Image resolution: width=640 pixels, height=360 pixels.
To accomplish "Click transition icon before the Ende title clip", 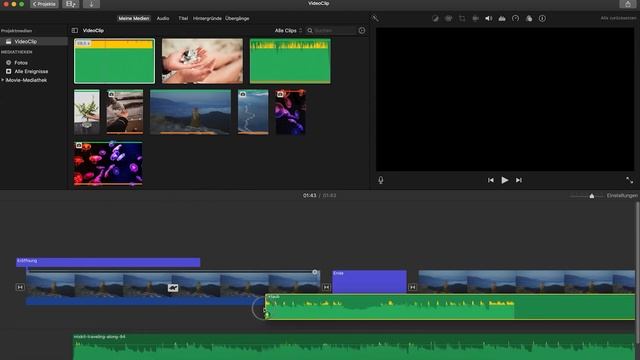I will click(x=326, y=287).
